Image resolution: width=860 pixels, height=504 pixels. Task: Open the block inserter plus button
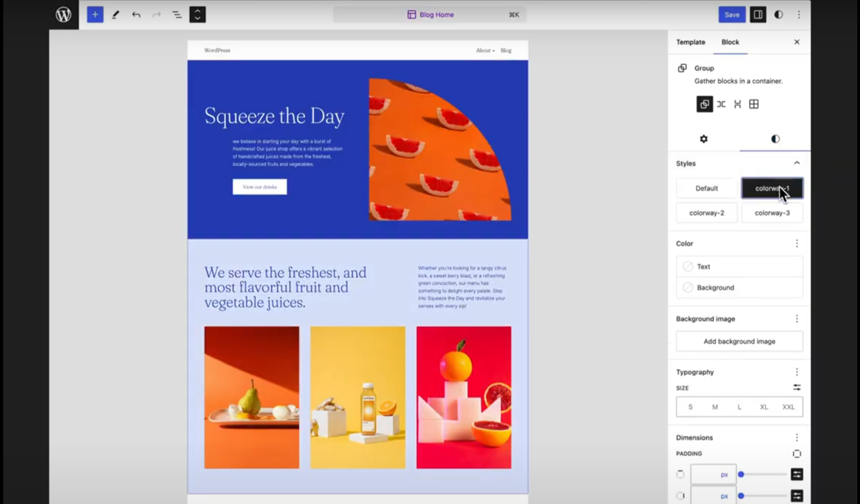[x=95, y=15]
